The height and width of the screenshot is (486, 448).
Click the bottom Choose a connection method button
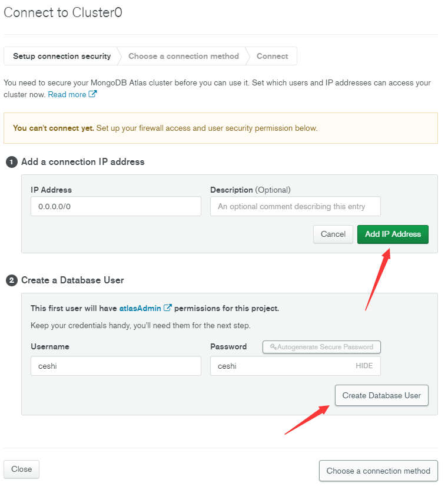click(379, 471)
